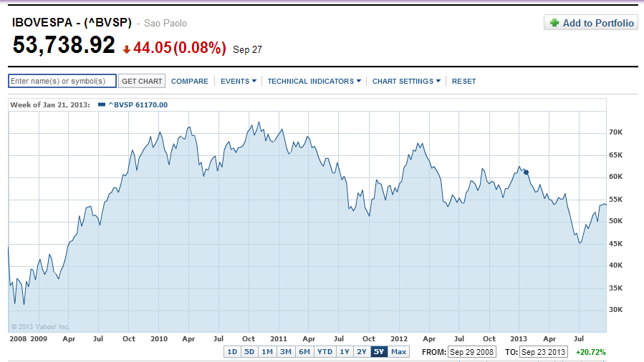Click the 2012 x-axis label
Image resolution: width=644 pixels, height=362 pixels.
tap(399, 338)
